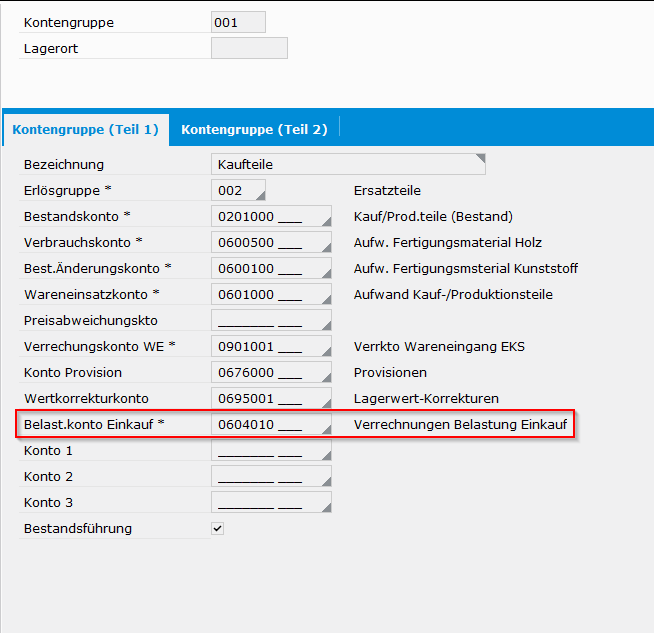Select 'Aufw. Fertigungsmaterial Holz' description
This screenshot has width=654, height=633.
pos(448,242)
